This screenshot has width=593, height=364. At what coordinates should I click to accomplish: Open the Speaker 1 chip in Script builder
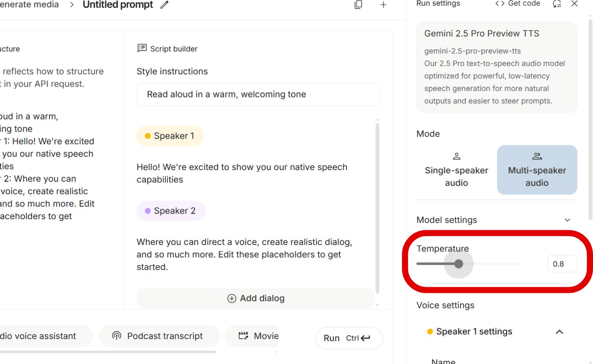170,136
